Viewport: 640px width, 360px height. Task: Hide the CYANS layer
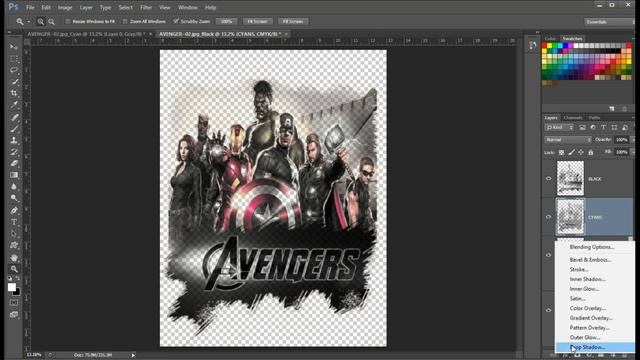[x=548, y=217]
